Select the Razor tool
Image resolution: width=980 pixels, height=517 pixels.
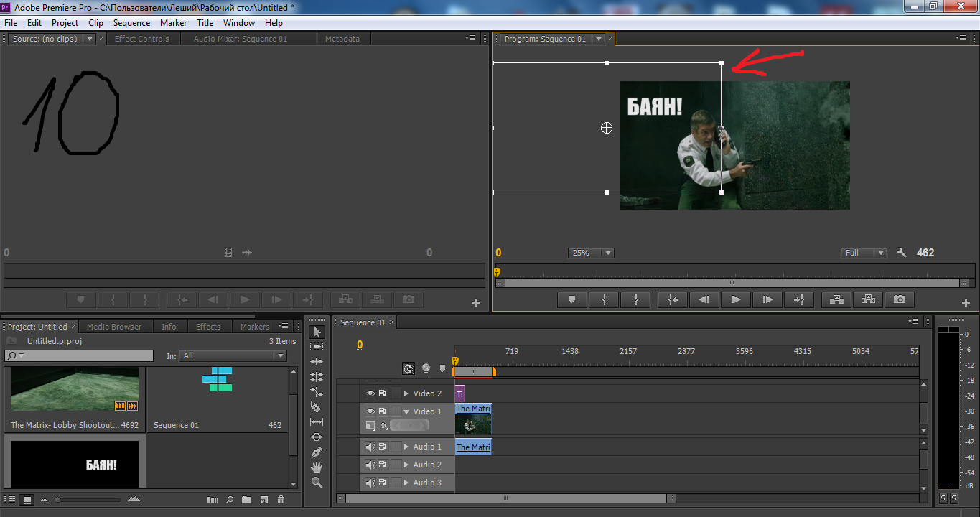(317, 407)
